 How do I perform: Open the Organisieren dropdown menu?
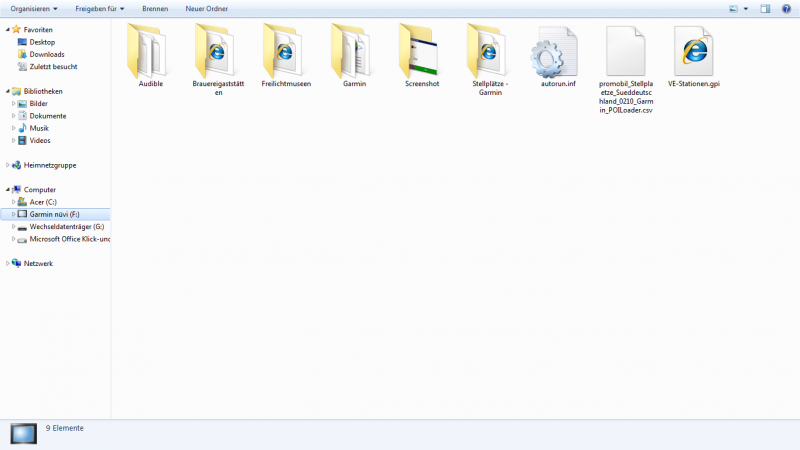pos(33,8)
